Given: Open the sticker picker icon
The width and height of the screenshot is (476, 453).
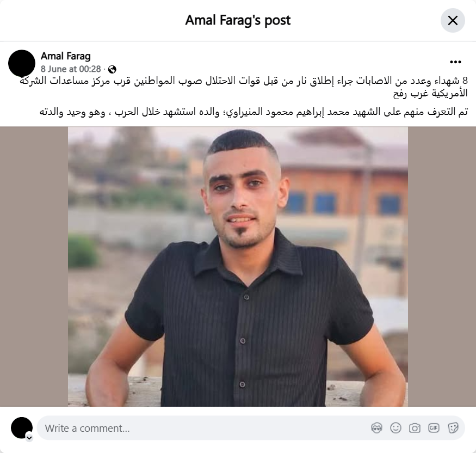Looking at the screenshot, I should coord(453,428).
